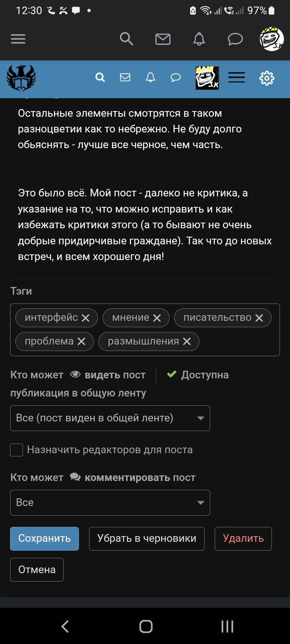Remove the "писательство" tag
290x644 pixels.
pos(259,318)
